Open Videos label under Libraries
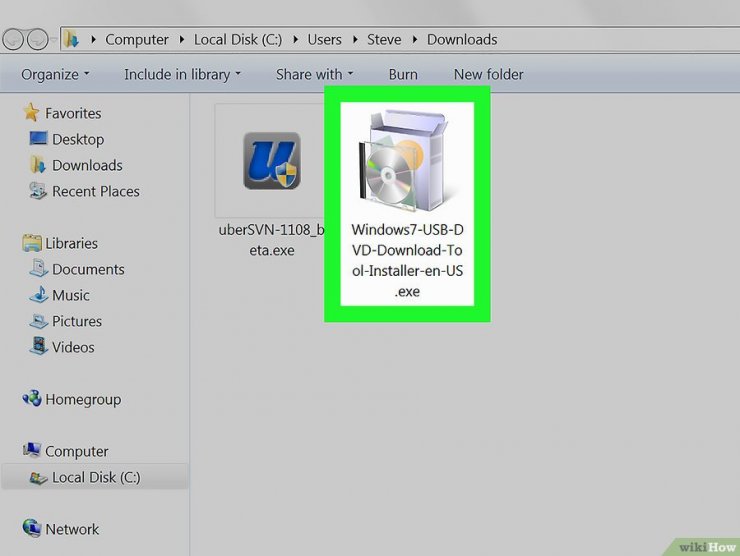The width and height of the screenshot is (740, 556). 73,347
